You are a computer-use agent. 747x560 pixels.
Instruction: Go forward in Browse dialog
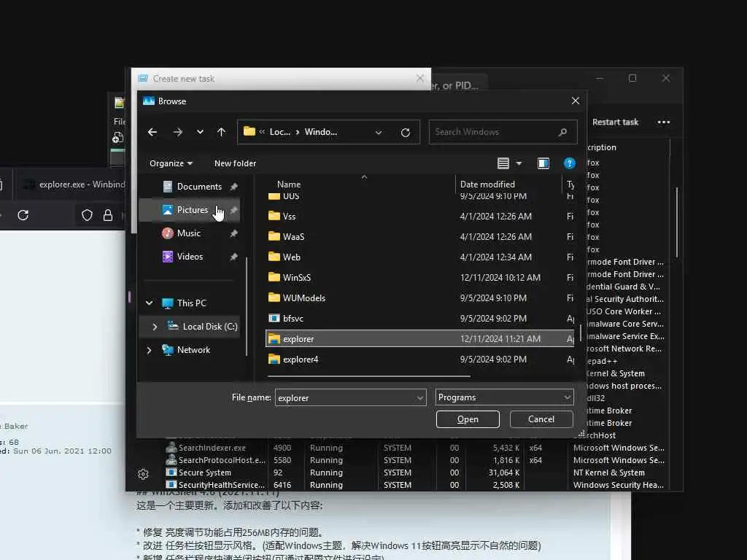[178, 132]
